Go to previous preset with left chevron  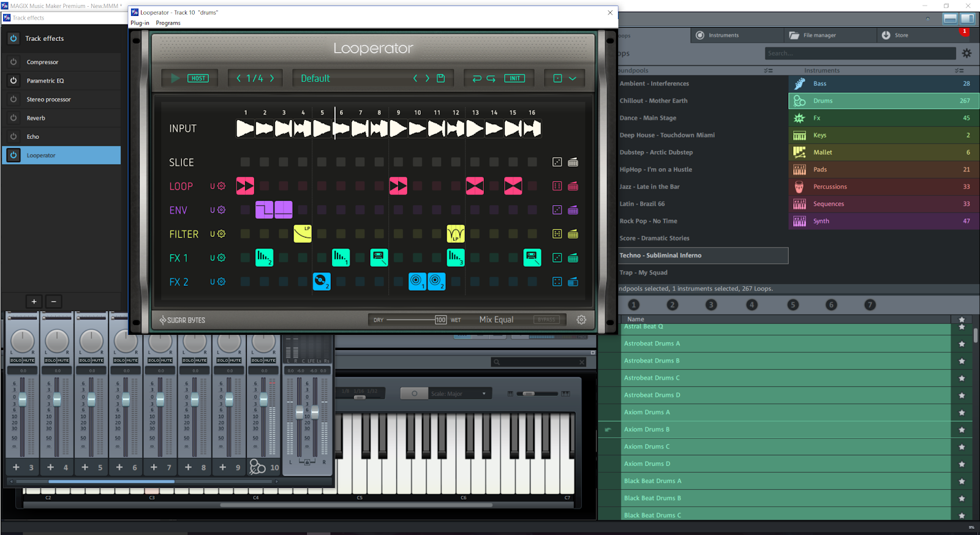[x=415, y=78]
